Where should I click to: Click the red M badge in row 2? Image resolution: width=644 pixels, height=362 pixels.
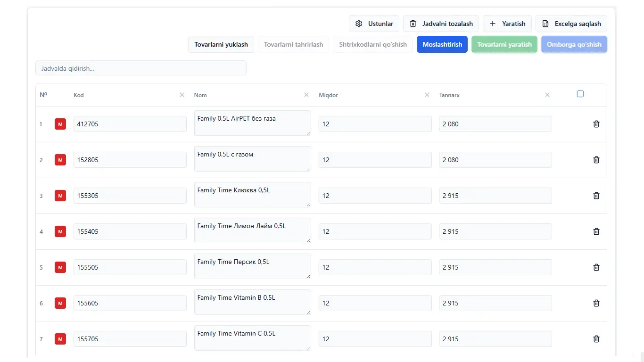pyautogui.click(x=60, y=160)
